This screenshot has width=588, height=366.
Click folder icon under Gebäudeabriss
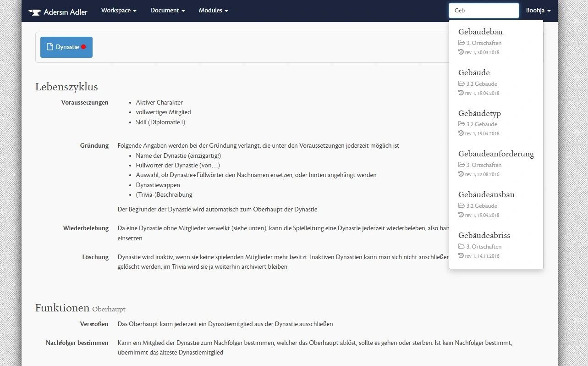click(462, 246)
